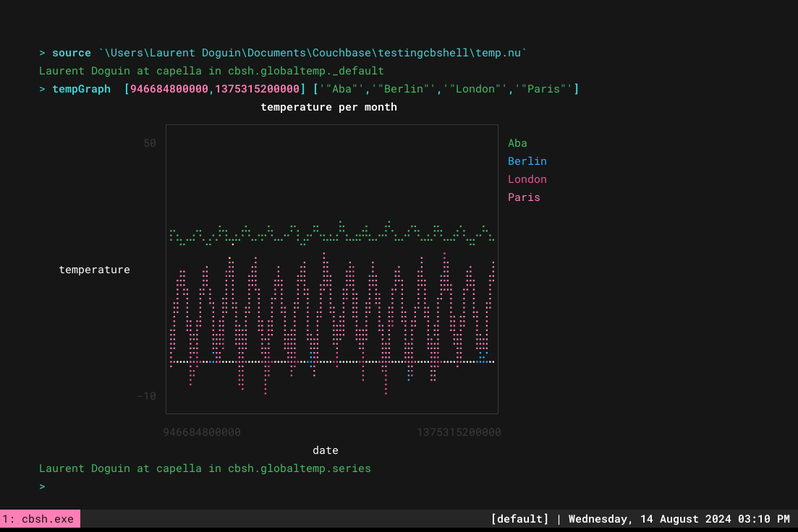Click 'Laurent Doguin at capella in cbsh.globaltemp._default' line
798x532 pixels.
pos(211,71)
